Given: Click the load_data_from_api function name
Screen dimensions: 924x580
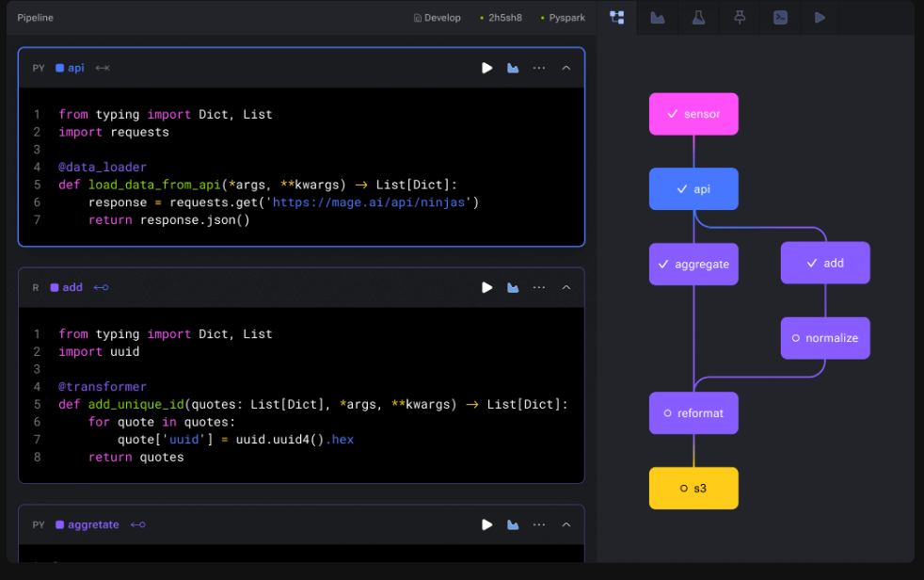Looking at the screenshot, I should pyautogui.click(x=154, y=185).
